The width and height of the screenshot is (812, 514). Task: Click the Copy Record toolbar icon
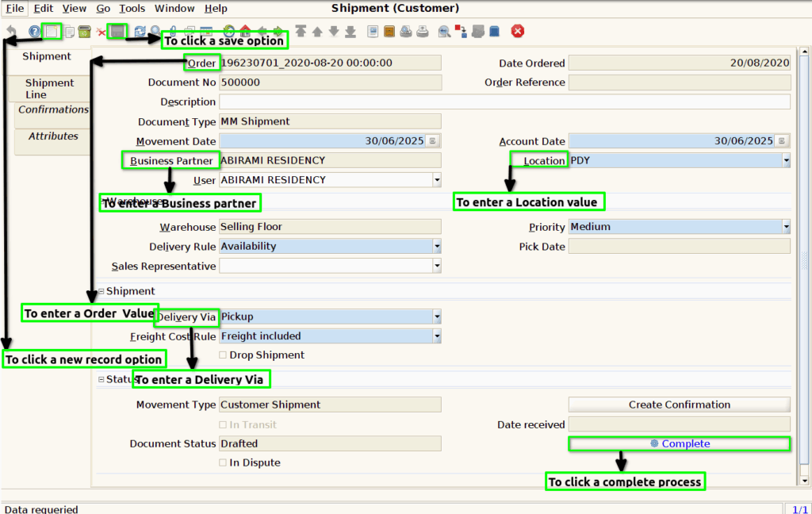tap(69, 32)
